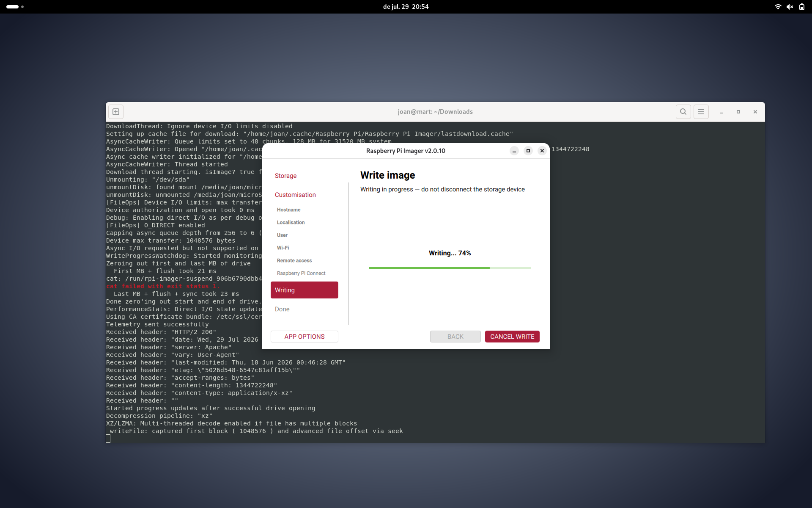
Task: Open a new terminal tab
Action: click(x=116, y=112)
